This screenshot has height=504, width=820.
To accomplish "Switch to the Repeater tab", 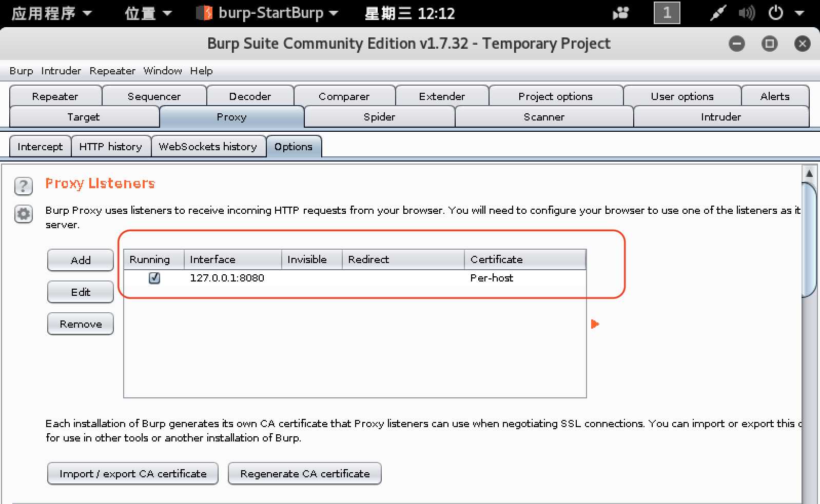I will [x=55, y=96].
